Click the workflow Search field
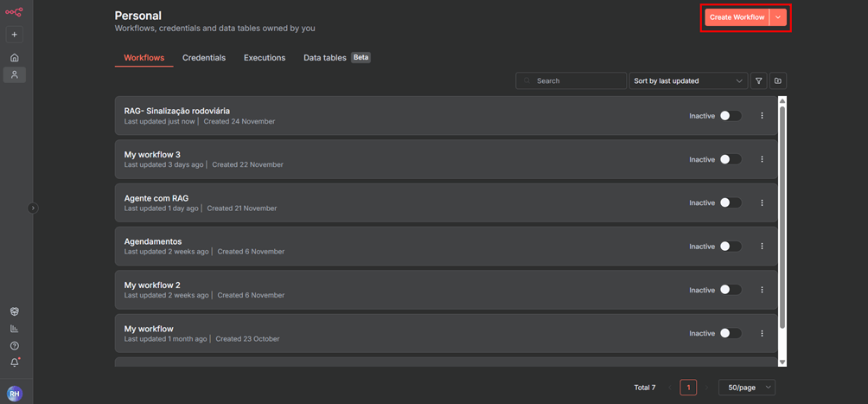 (x=571, y=81)
